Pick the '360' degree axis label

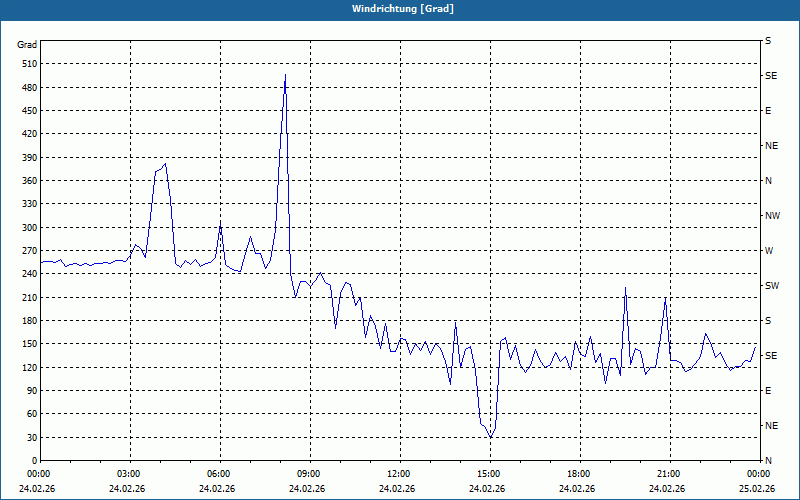[30, 181]
